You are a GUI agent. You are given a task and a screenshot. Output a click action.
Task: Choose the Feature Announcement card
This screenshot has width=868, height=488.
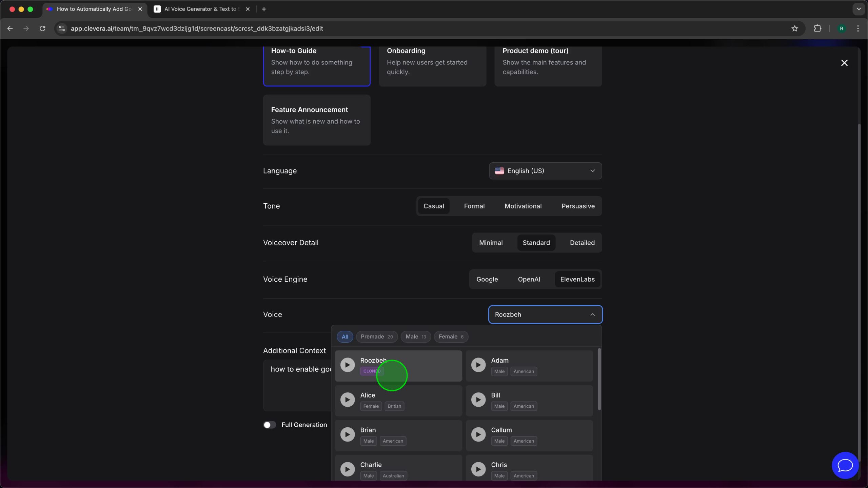(x=317, y=120)
